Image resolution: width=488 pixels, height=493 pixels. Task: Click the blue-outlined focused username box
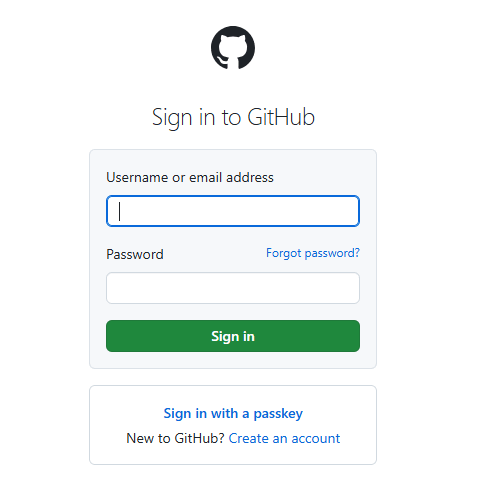pyautogui.click(x=233, y=211)
